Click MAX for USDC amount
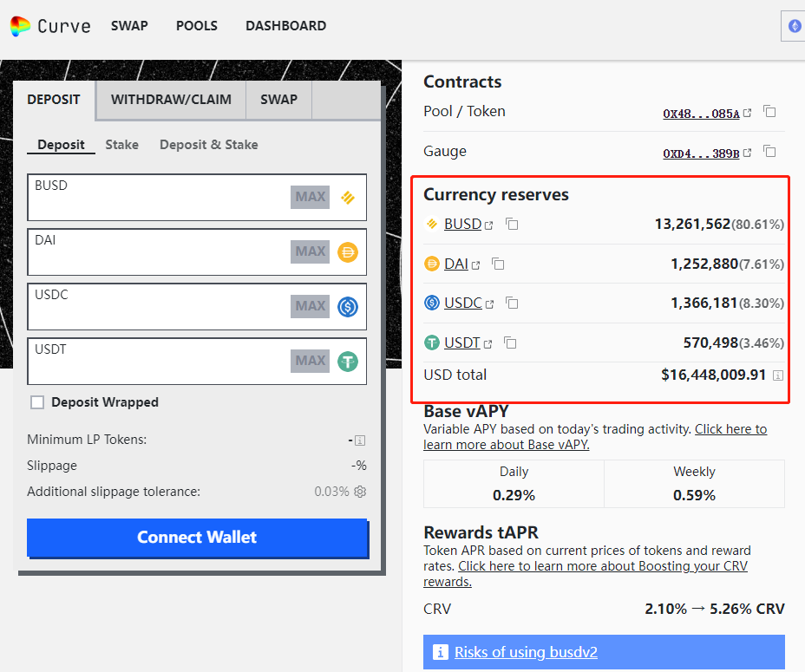The width and height of the screenshot is (805, 672). pos(310,306)
